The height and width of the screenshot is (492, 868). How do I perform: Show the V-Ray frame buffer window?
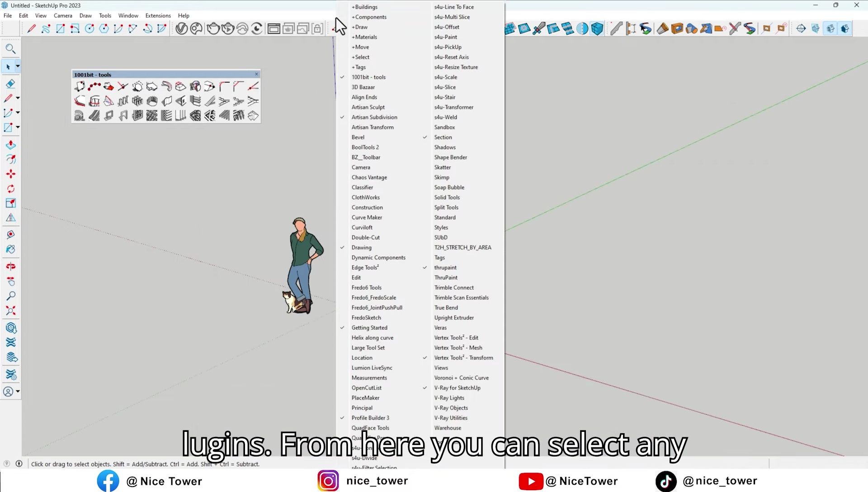tap(274, 29)
